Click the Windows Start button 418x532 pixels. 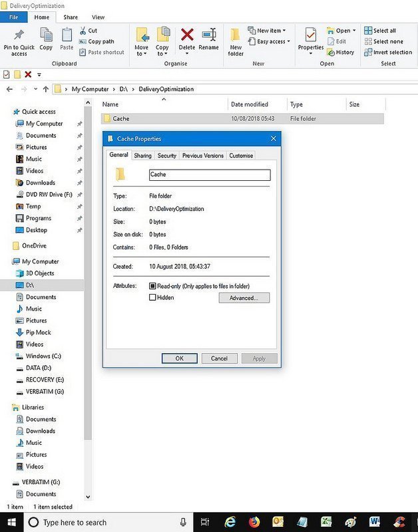coord(11,522)
